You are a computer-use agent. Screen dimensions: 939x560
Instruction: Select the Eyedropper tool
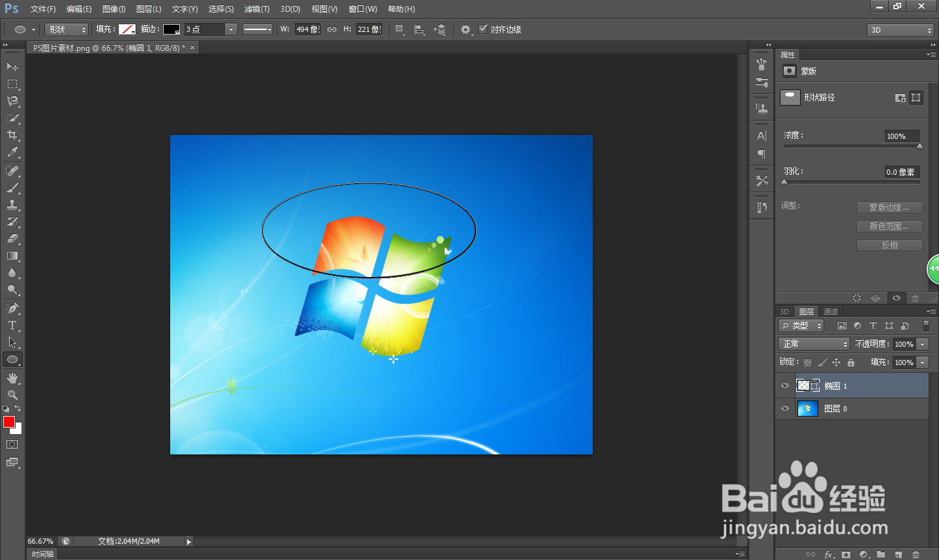pyautogui.click(x=12, y=152)
